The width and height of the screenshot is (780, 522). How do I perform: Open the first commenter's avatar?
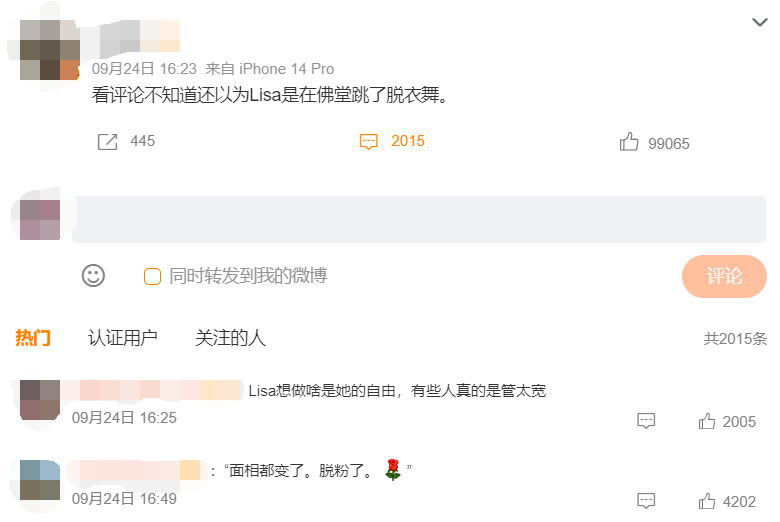(x=40, y=400)
